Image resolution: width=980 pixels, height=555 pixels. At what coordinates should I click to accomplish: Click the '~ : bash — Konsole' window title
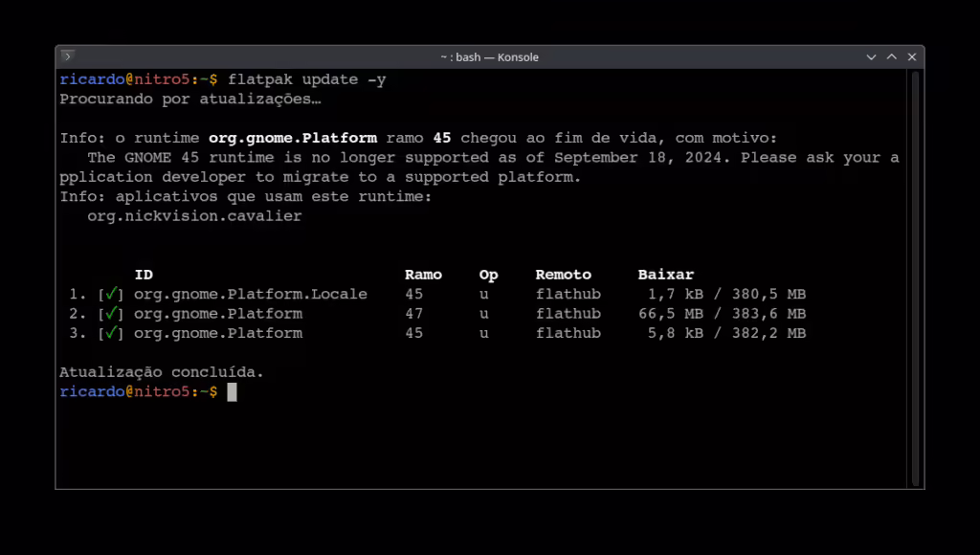(489, 56)
